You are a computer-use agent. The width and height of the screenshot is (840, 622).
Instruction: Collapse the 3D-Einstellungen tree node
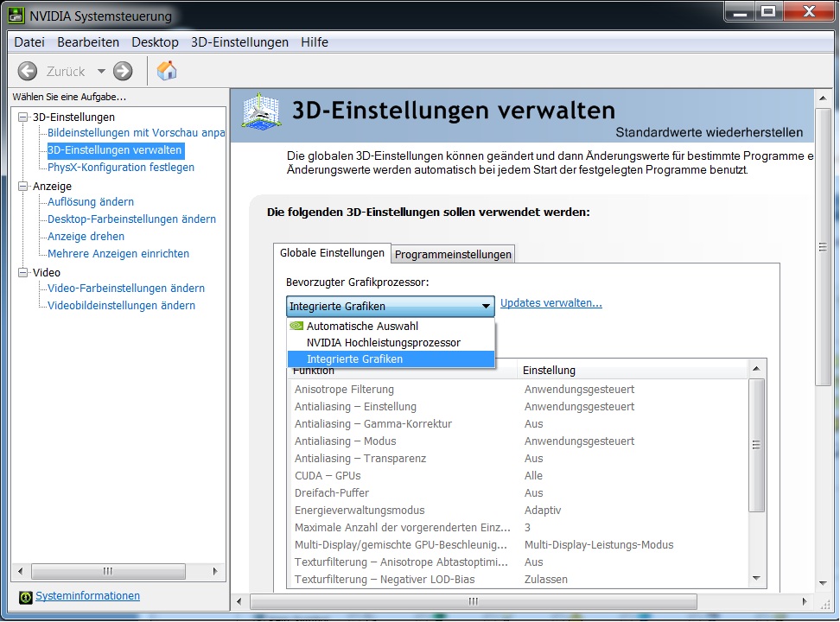tap(22, 117)
